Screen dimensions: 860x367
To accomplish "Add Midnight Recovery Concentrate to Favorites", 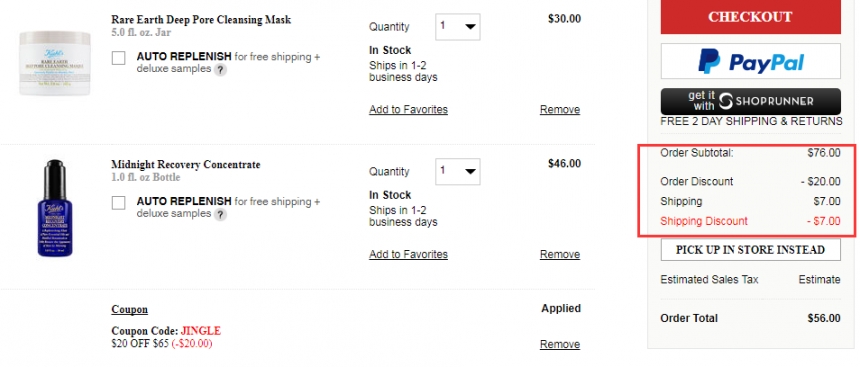I will pos(408,255).
